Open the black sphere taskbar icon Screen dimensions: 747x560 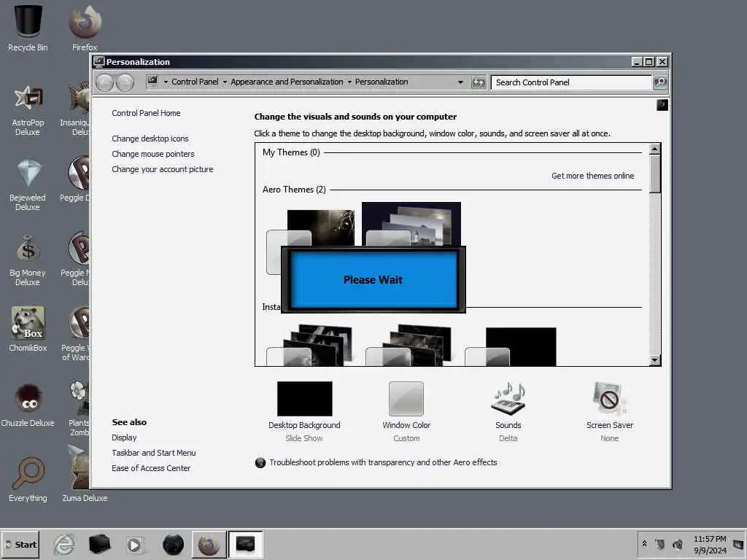(173, 545)
